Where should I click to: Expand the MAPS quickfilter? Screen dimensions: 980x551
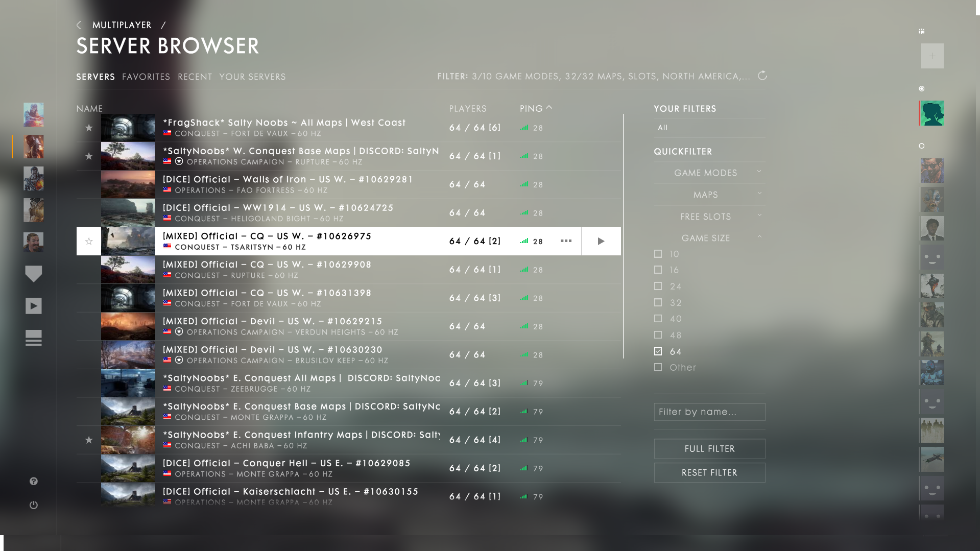coord(709,195)
